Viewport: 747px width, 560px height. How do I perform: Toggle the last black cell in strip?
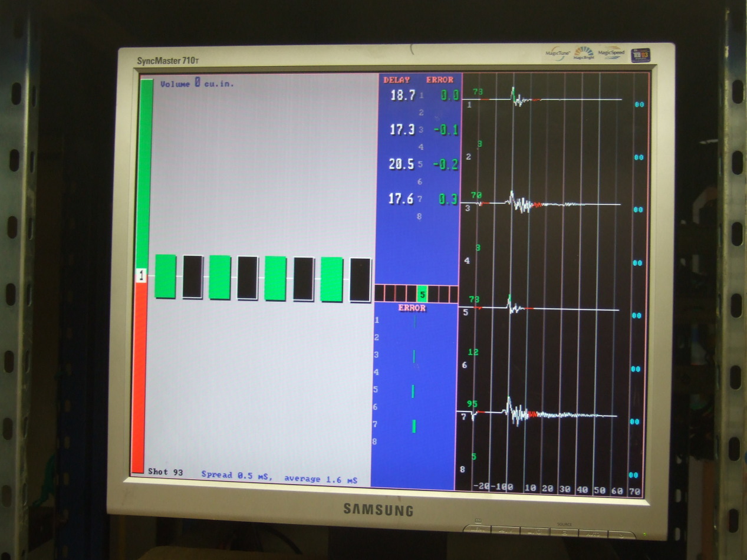[453, 294]
